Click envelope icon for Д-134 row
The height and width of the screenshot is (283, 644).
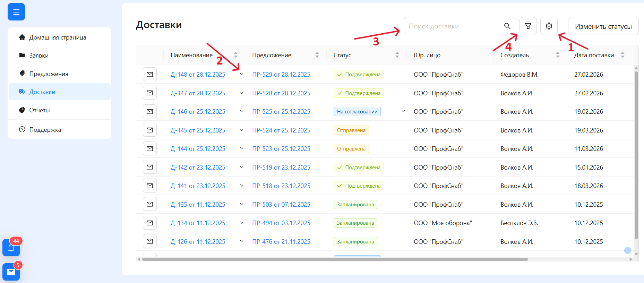coord(150,223)
